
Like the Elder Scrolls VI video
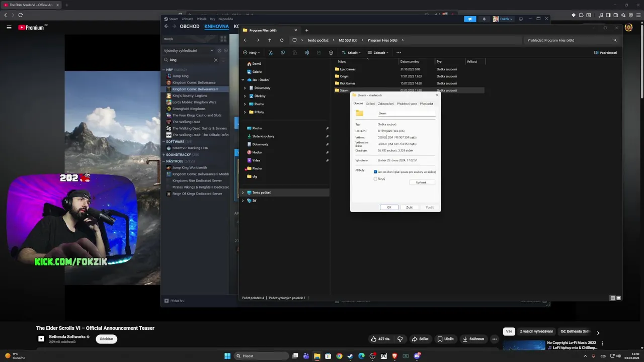point(381,339)
